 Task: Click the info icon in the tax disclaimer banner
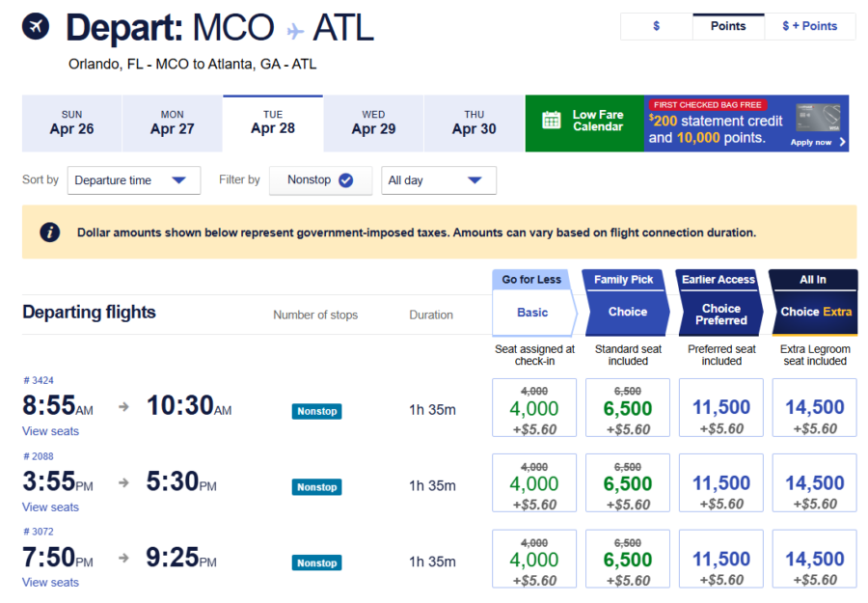pos(49,232)
